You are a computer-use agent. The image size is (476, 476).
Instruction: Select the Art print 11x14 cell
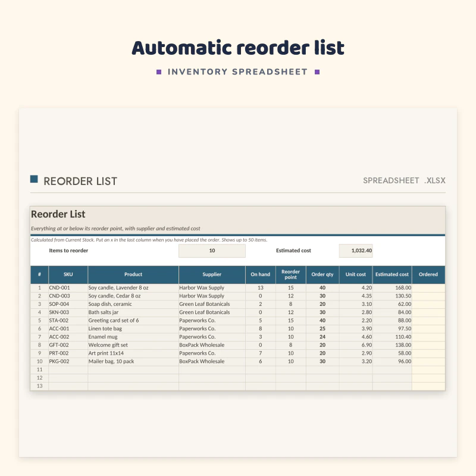133,353
